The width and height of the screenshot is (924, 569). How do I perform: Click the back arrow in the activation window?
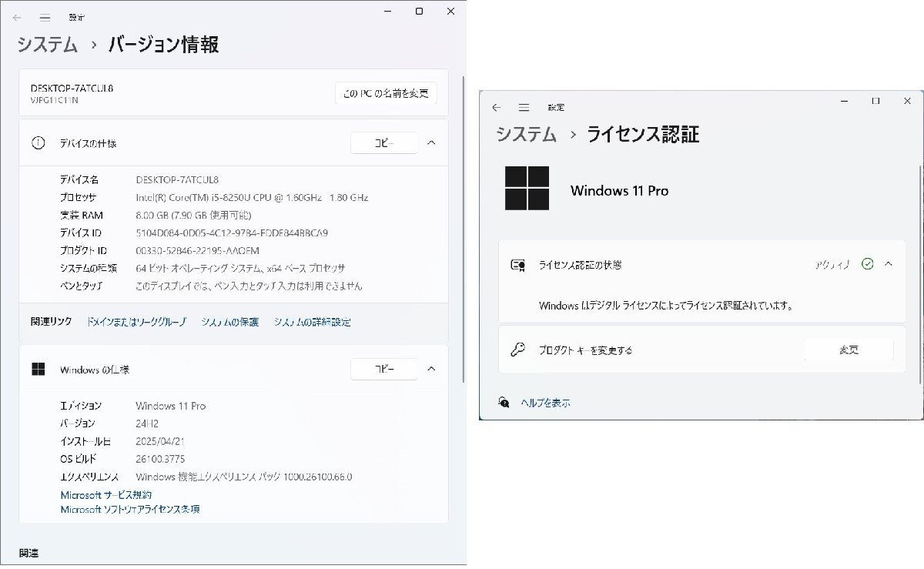(x=496, y=107)
